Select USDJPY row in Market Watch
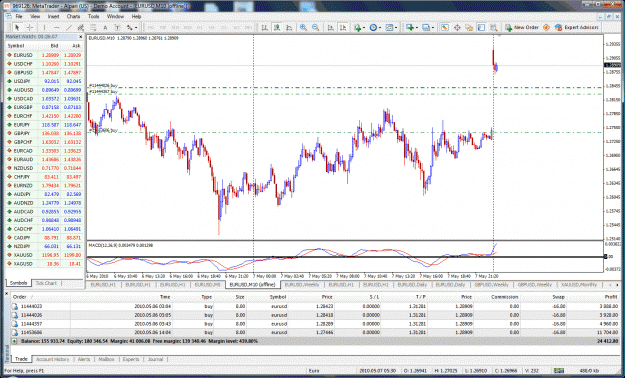Viewport: 625px width, 378px height. pyautogui.click(x=44, y=81)
